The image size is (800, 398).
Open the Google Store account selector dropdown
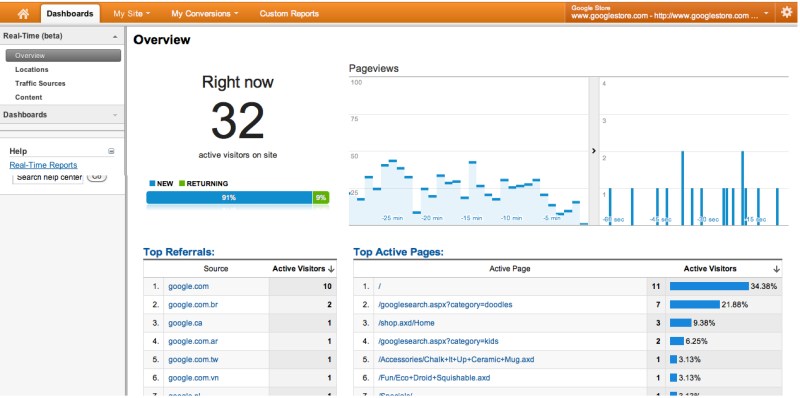pos(669,13)
